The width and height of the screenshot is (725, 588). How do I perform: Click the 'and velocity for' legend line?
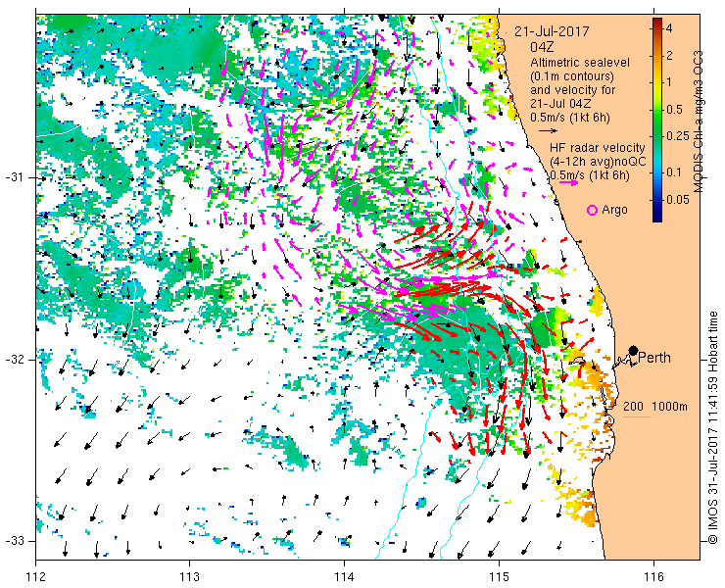tap(573, 89)
